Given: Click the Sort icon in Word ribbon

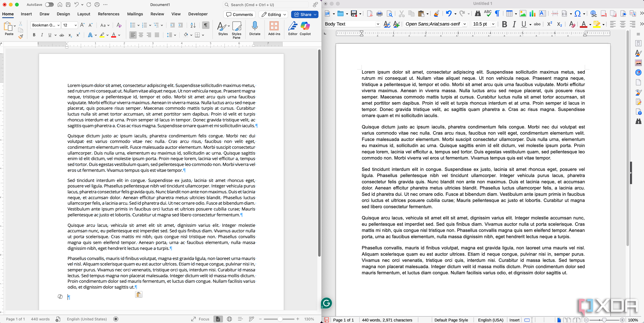Looking at the screenshot, I should point(193,25).
